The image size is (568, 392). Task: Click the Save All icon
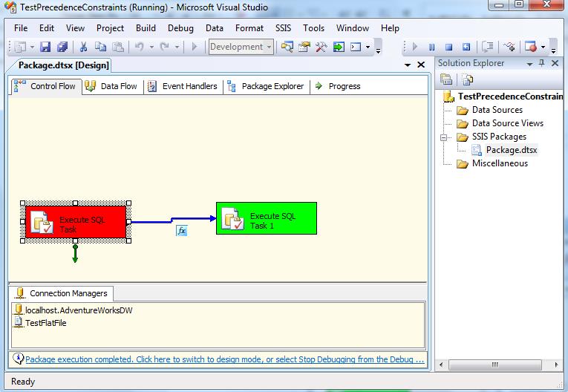pos(59,47)
